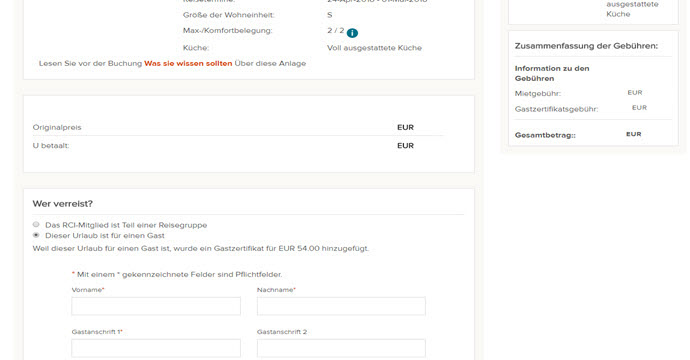Focus the Nachname input field
Image resolution: width=690 pixels, height=360 pixels.
pos(341,306)
